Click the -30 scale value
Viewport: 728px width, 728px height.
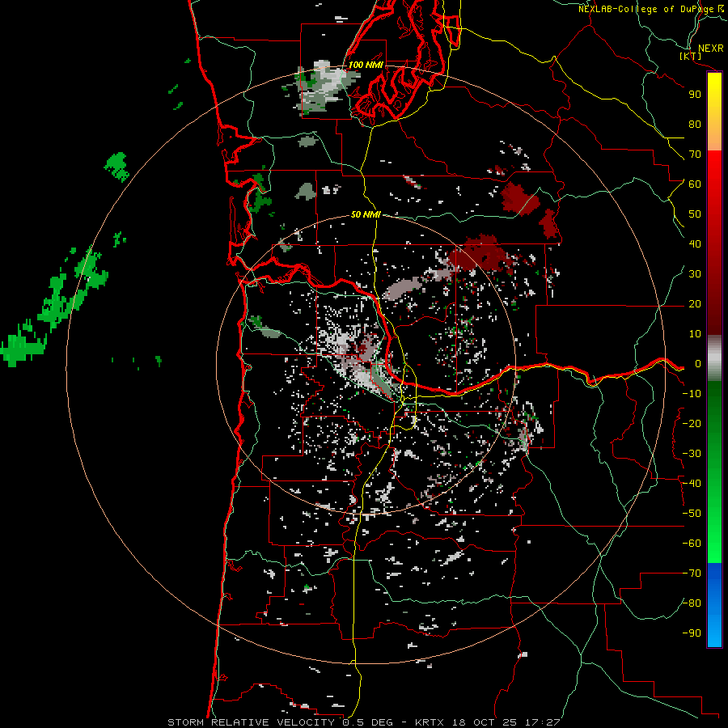[x=692, y=454]
